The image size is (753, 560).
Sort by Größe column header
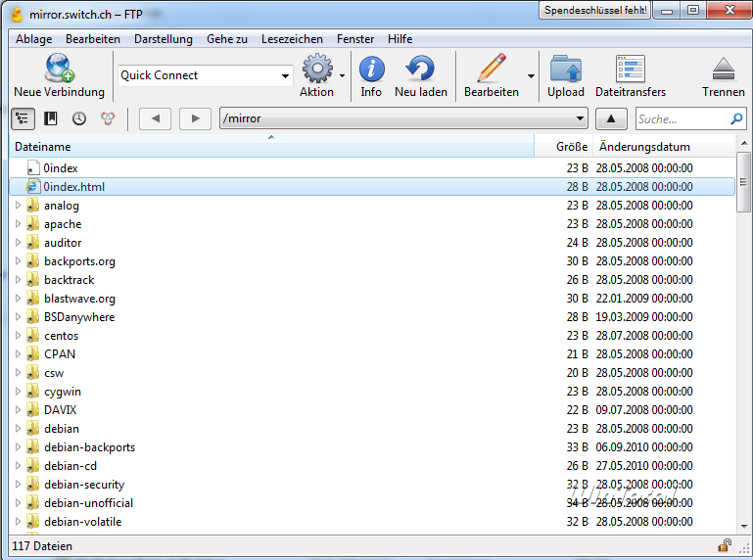coord(564,147)
